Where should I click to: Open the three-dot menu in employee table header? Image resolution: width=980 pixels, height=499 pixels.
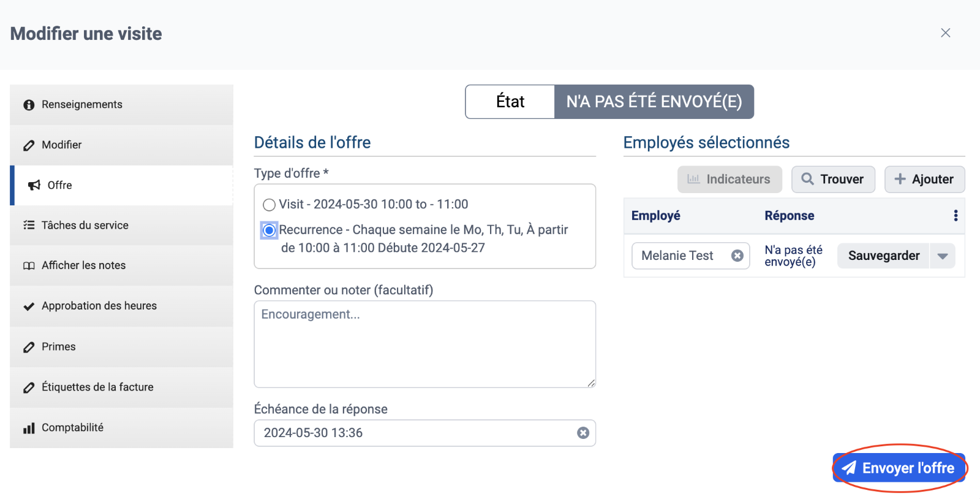(956, 216)
